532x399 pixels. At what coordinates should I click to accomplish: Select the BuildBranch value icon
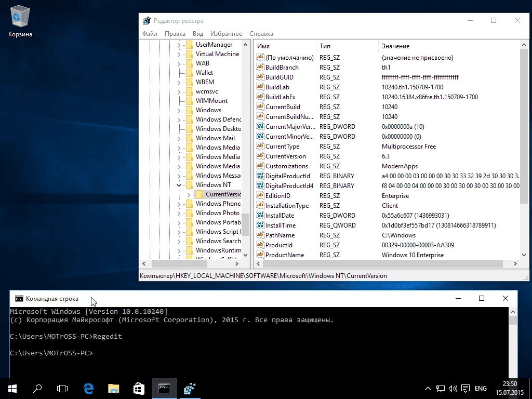pos(260,67)
